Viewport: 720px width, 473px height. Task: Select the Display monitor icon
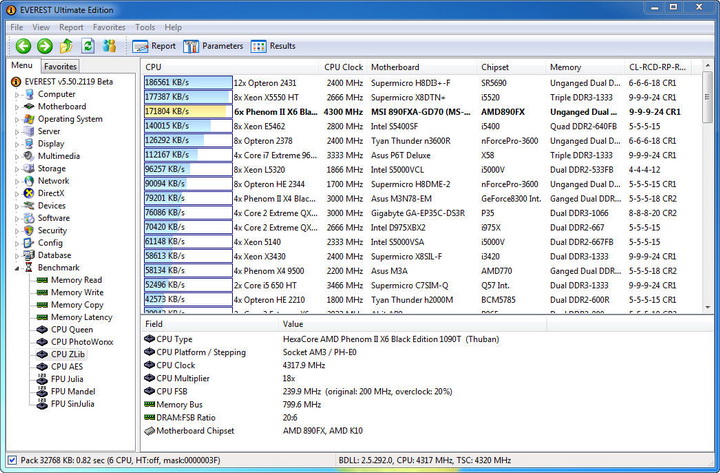(x=29, y=144)
